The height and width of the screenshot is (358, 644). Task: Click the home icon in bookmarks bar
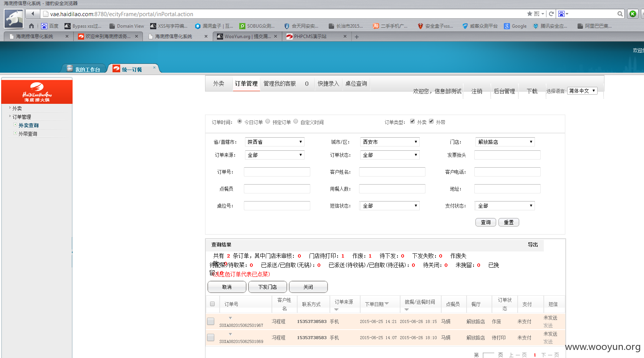click(x=31, y=26)
